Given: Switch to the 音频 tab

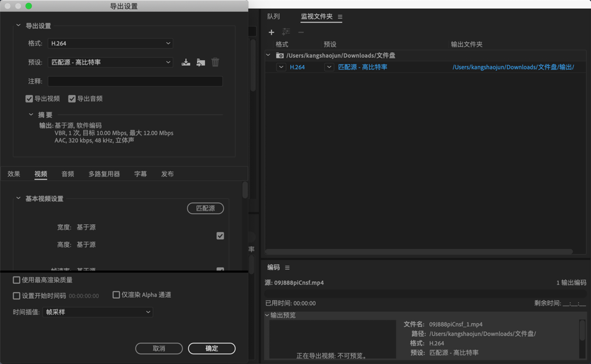Looking at the screenshot, I should click(67, 174).
